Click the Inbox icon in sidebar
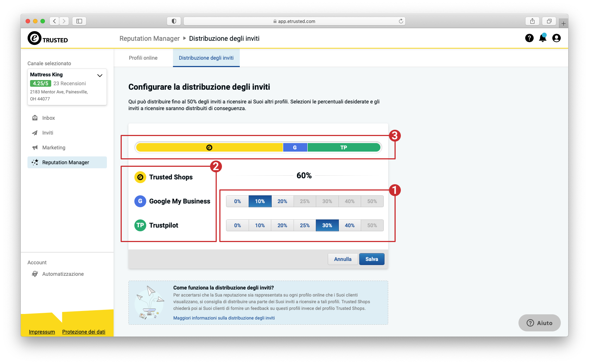Screen dimensions: 589x364 pos(35,118)
